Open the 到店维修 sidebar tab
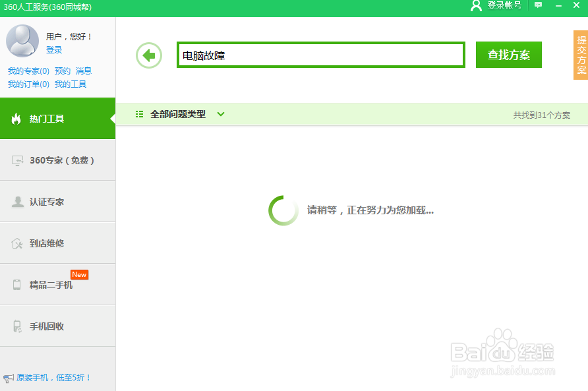The image size is (588, 391). (58, 243)
